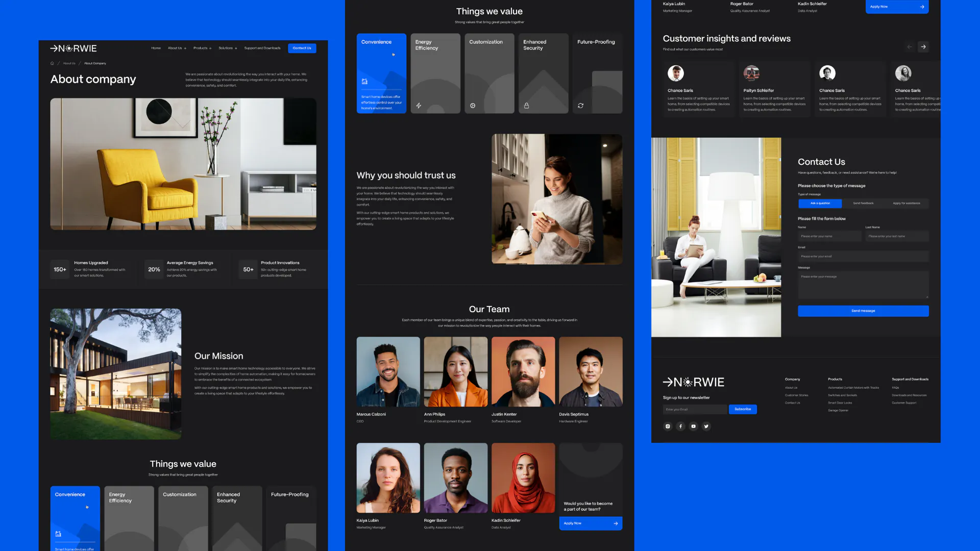980x551 pixels.
Task: Click the gear icon on the Customization card
Action: click(x=473, y=106)
